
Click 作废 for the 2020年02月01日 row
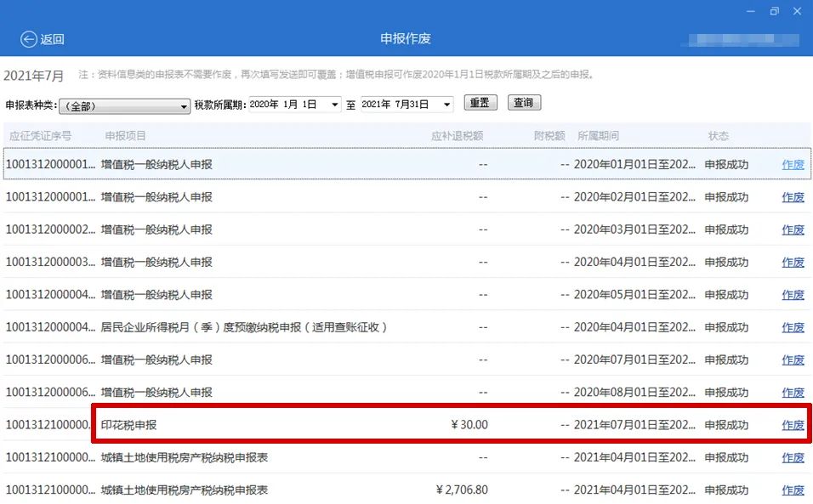(x=793, y=197)
